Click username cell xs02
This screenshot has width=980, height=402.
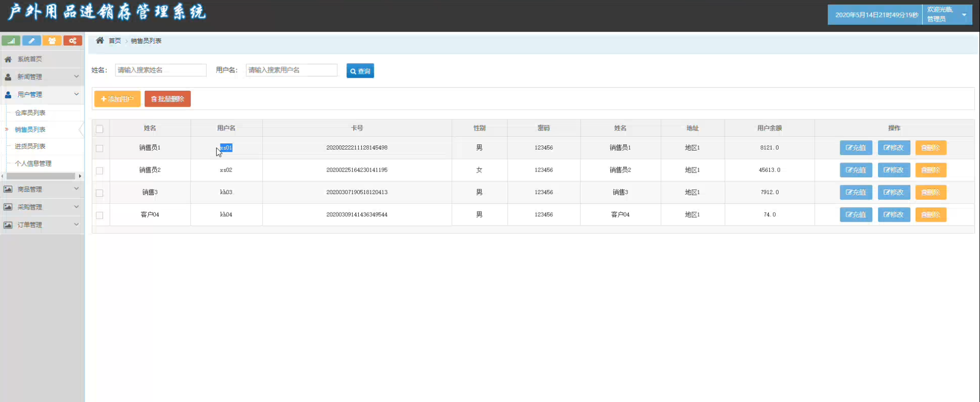[226, 170]
